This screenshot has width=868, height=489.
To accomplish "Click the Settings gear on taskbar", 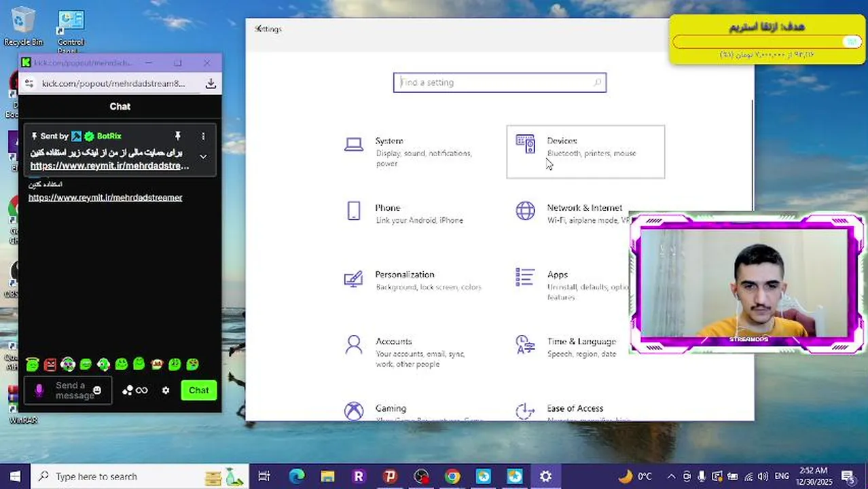I will [x=546, y=477].
